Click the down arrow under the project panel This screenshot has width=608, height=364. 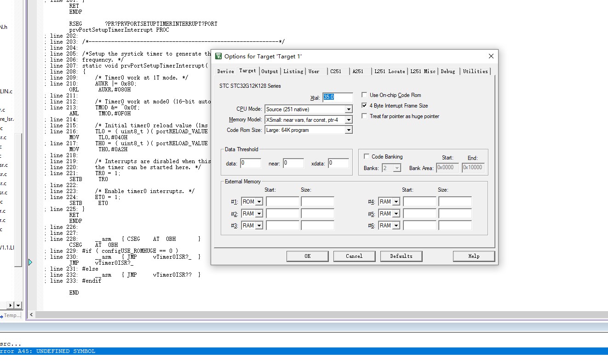[18, 306]
